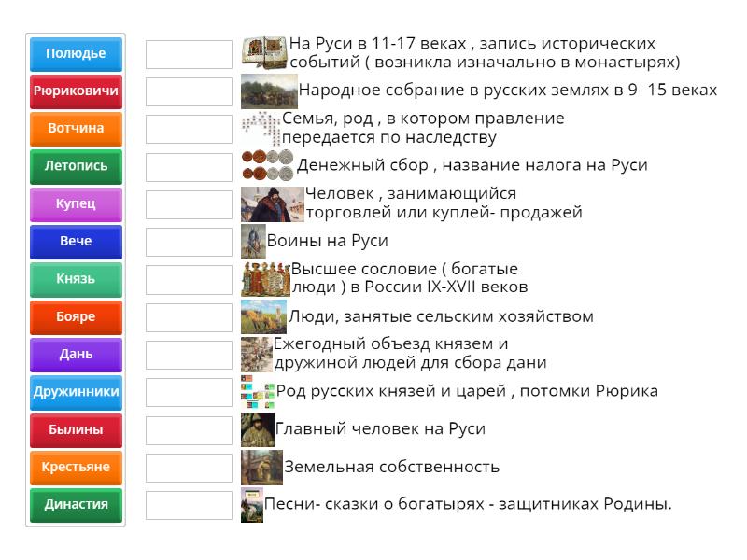Pick the red 'Рюриковичи' tile
747x560 pixels.
[x=76, y=91]
